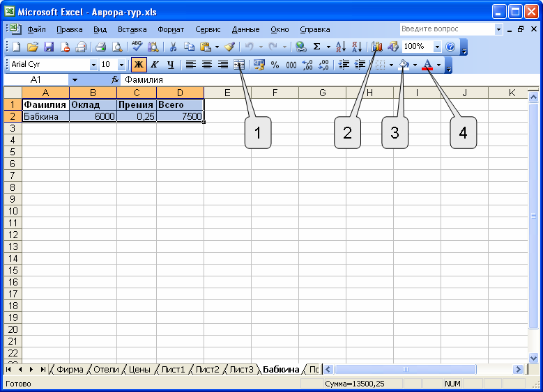The width and height of the screenshot is (543, 392).
Task: Apply percent style with the % icon
Action: (x=275, y=64)
